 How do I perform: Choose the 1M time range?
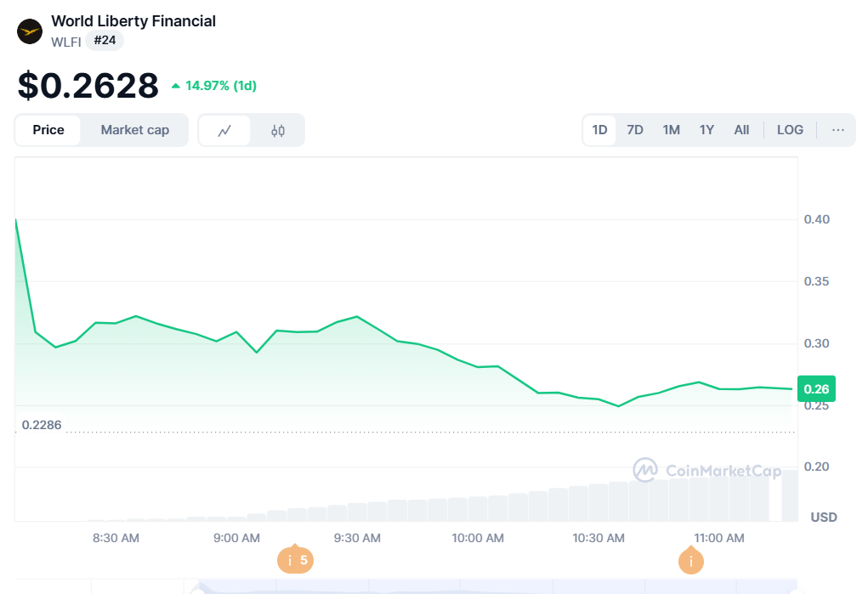tap(672, 130)
